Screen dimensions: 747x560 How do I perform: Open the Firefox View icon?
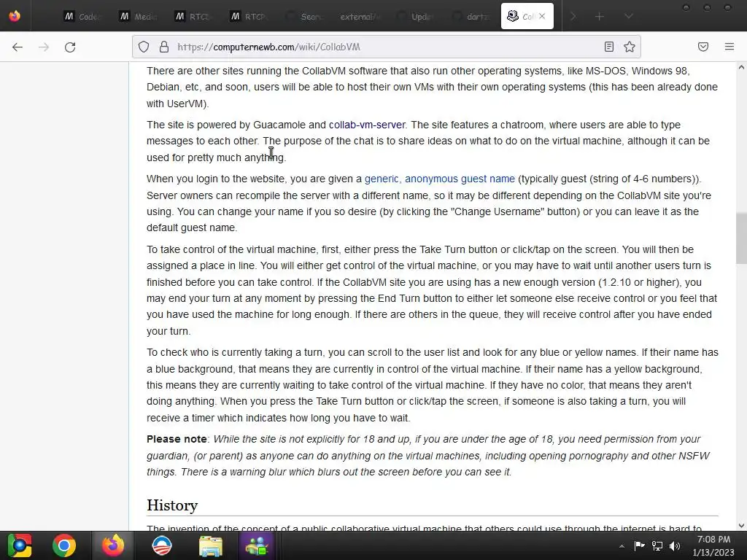click(15, 16)
